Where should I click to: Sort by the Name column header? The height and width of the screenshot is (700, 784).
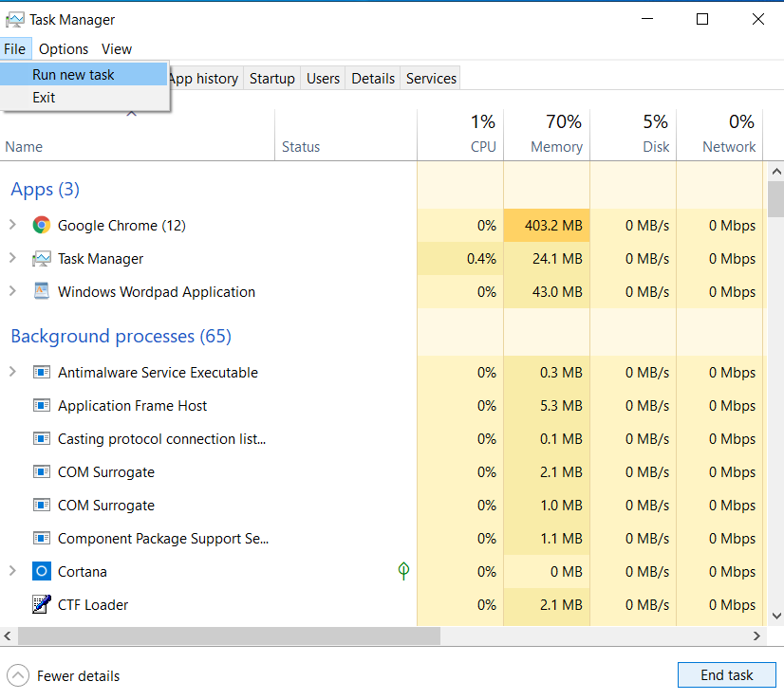coord(137,135)
